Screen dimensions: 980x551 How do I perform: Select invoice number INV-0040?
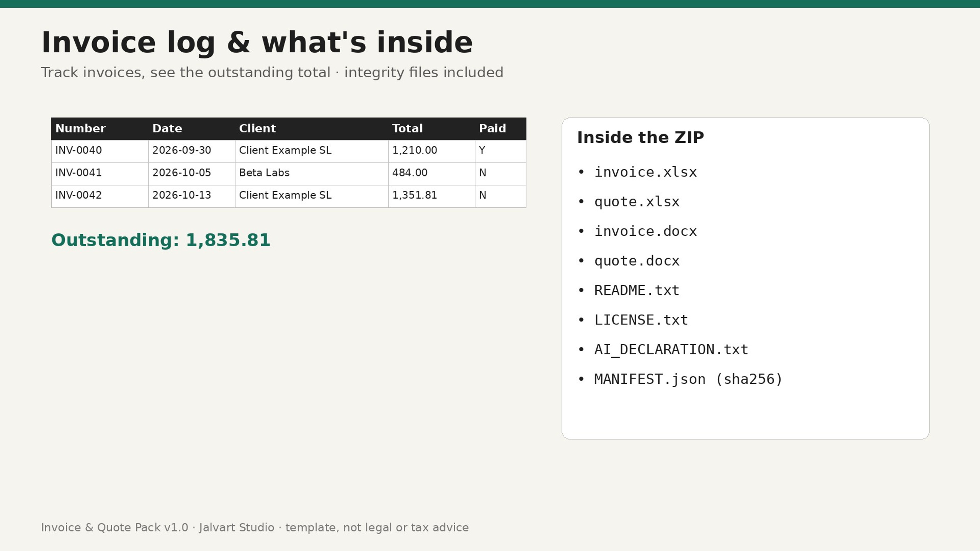pos(78,150)
